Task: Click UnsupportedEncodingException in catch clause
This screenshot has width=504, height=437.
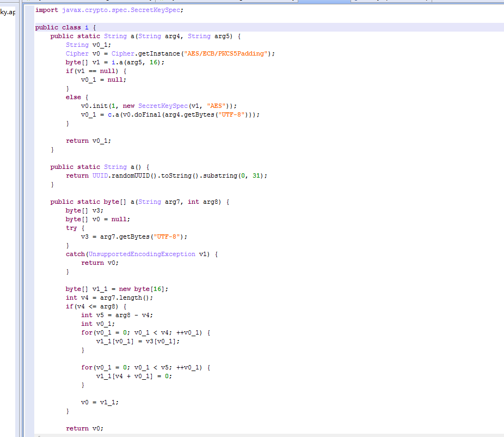Action: click(x=142, y=254)
